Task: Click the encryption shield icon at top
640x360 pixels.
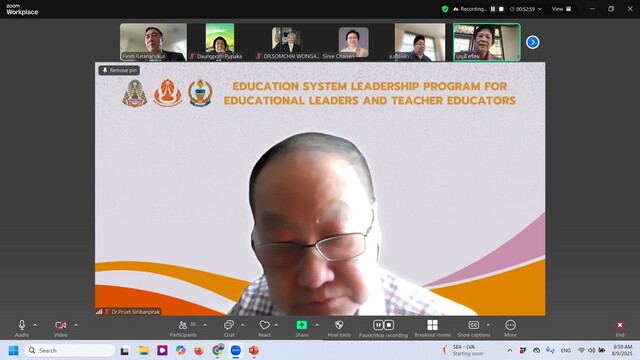Action: click(x=445, y=9)
